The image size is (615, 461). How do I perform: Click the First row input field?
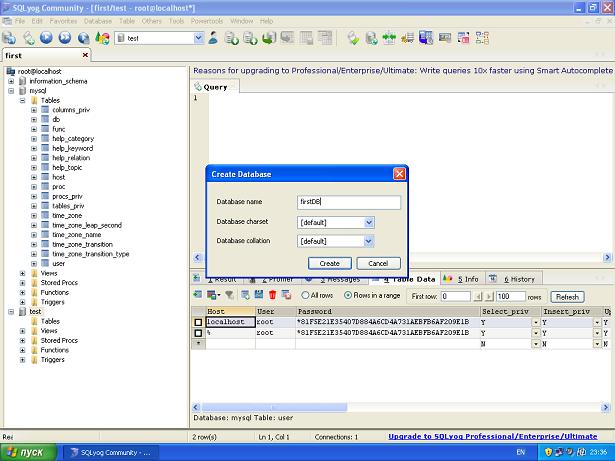tap(455, 296)
